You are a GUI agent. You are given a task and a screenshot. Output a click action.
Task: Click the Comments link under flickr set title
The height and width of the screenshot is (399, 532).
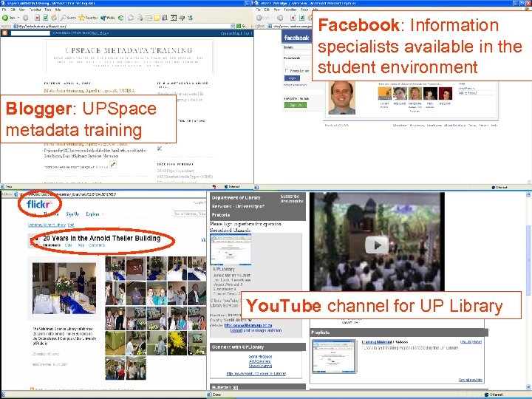tap(96, 245)
